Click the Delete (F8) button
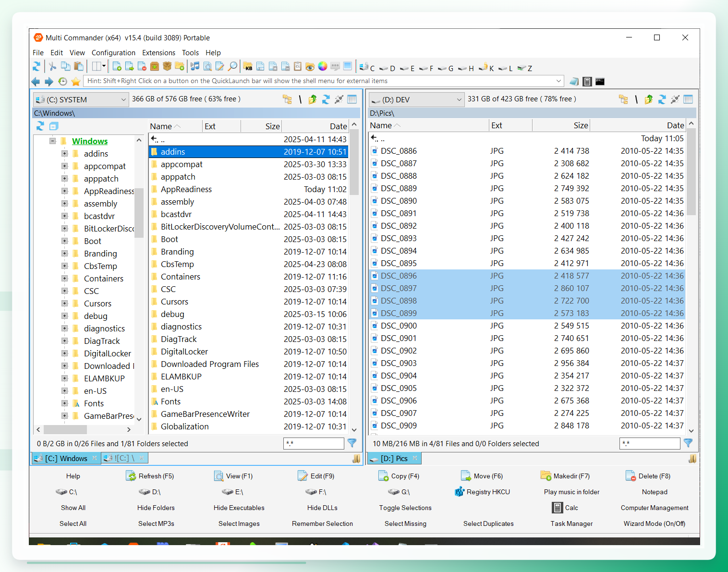 (648, 476)
